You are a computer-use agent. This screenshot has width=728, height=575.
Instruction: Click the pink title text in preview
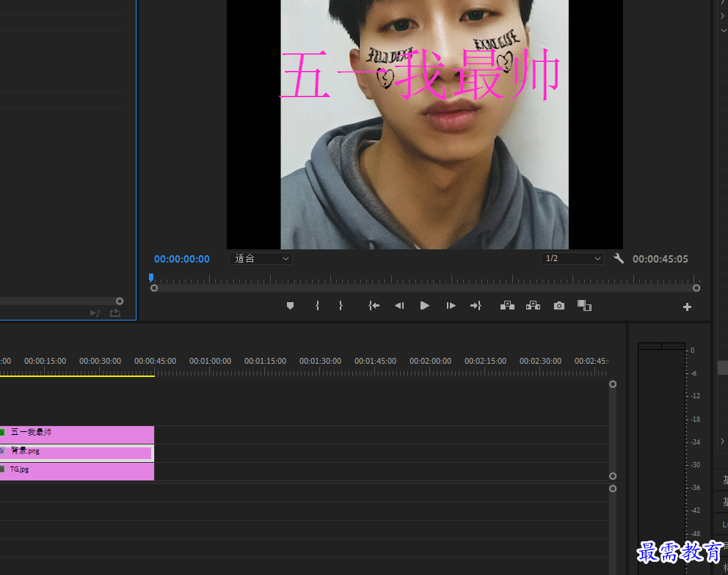coord(419,76)
